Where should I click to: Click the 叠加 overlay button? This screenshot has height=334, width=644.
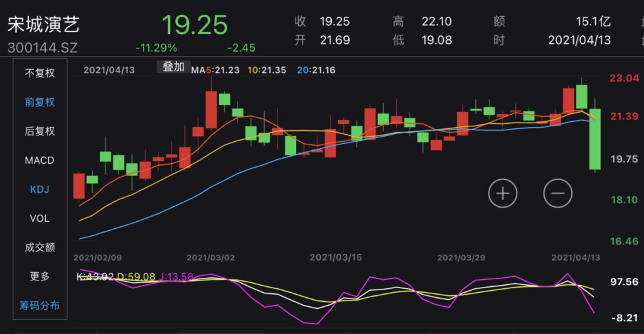[173, 67]
